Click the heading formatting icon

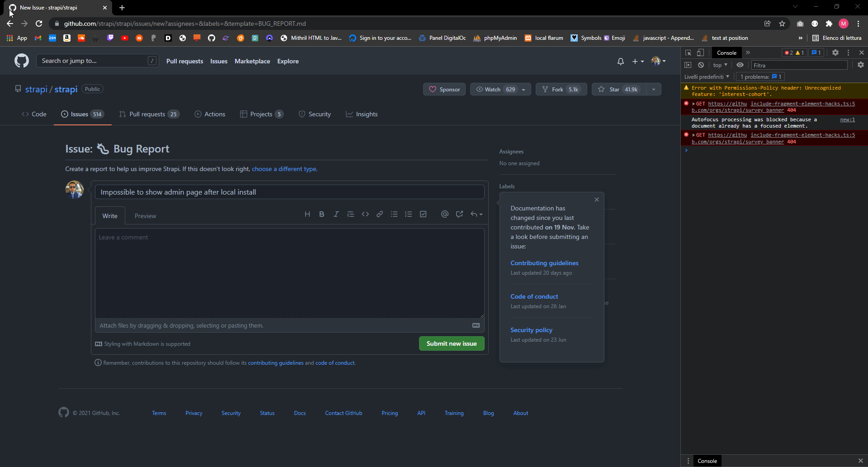(x=307, y=214)
